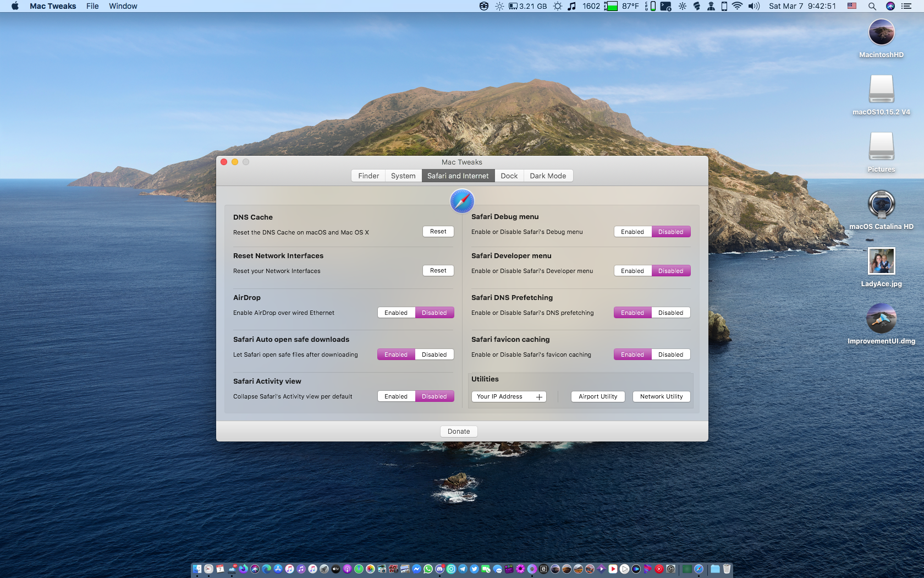The height and width of the screenshot is (578, 924).
Task: Open Telegram from the Dock
Action: 463,569
